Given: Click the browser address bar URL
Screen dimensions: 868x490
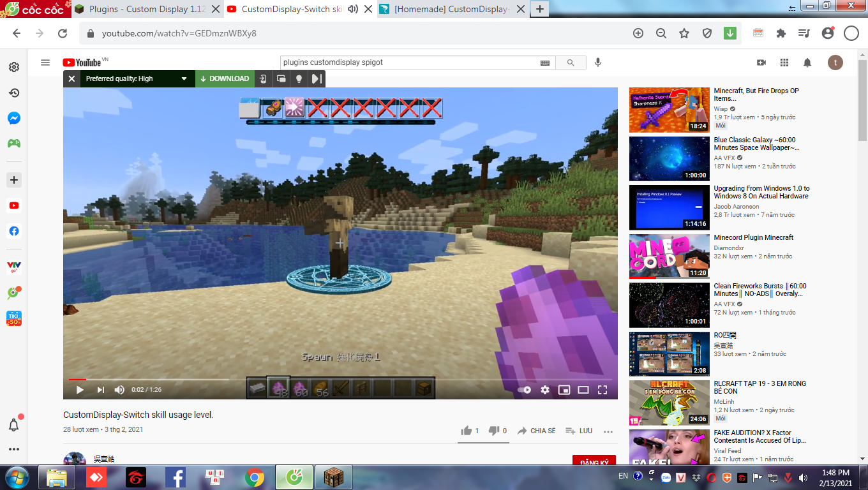Looking at the screenshot, I should [x=179, y=33].
